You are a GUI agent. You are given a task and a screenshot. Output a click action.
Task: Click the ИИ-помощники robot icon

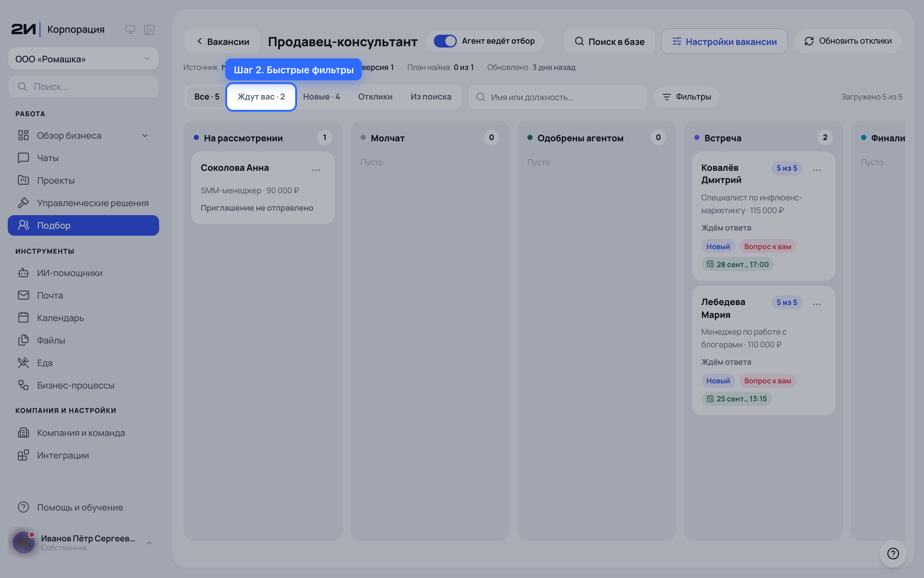(23, 273)
